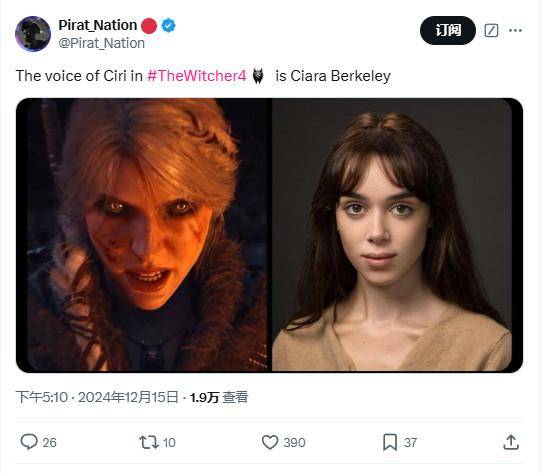The image size is (553, 473).
Task: Open the three-dot more options menu
Action: coord(515,30)
